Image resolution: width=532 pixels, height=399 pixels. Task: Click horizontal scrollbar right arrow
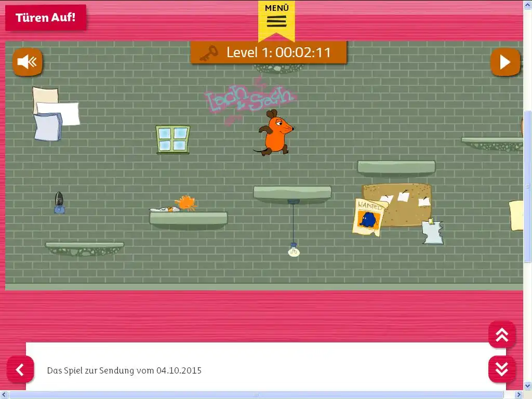(x=519, y=395)
